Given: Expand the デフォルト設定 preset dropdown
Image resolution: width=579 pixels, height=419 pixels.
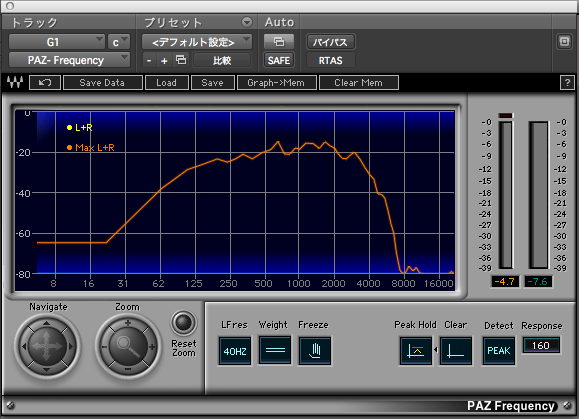Looking at the screenshot, I should coord(197,42).
